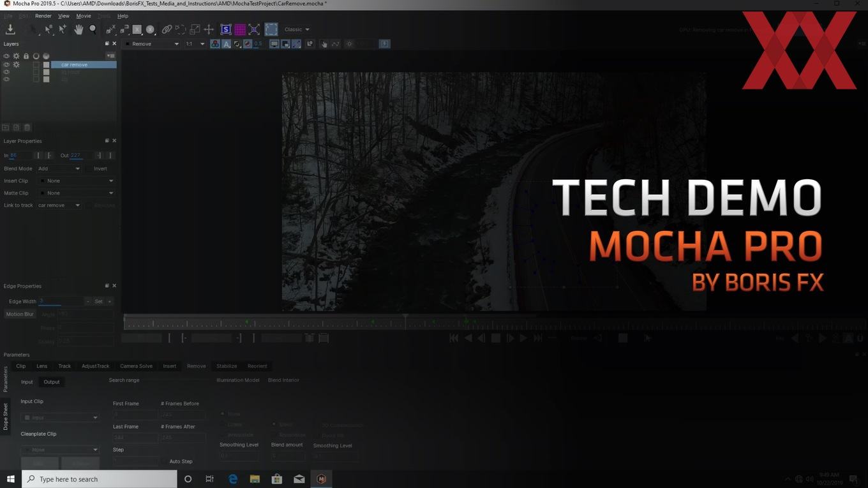Screen dimensions: 868x488
Task: Select the Rectangle shape tool
Action: (137, 29)
